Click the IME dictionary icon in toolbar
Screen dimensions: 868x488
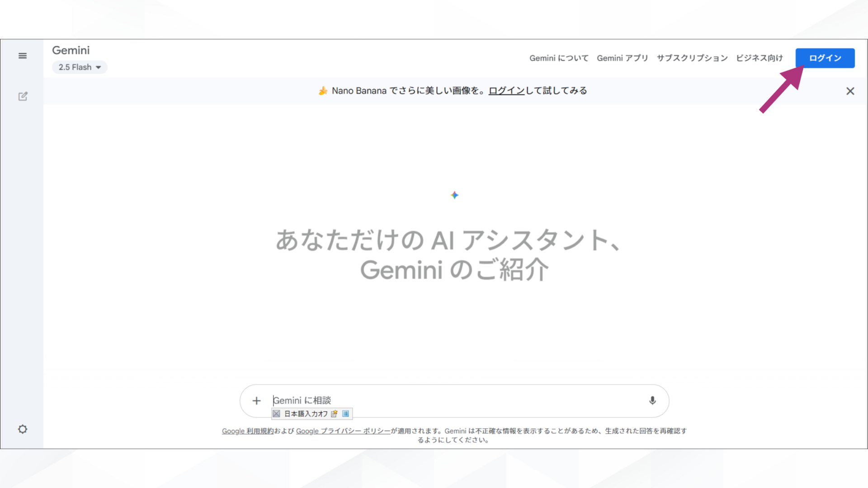pyautogui.click(x=334, y=413)
